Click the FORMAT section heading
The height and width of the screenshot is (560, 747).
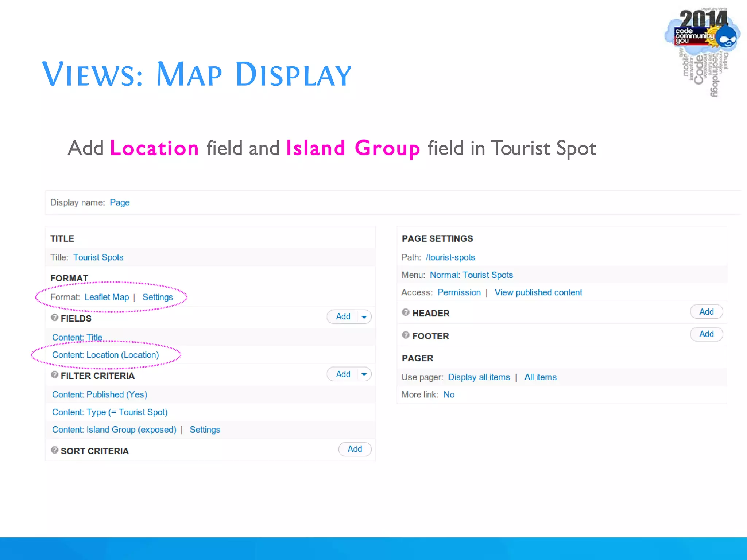(x=69, y=278)
